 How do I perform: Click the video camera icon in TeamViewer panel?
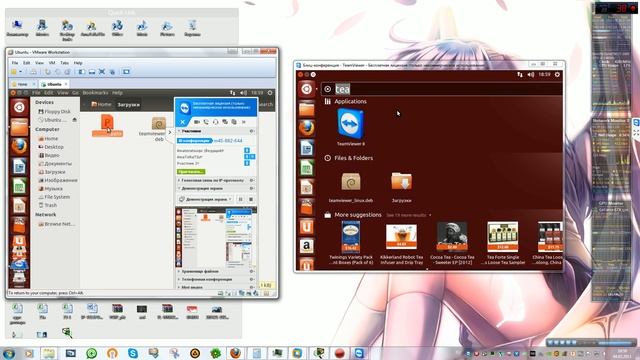(x=197, y=122)
